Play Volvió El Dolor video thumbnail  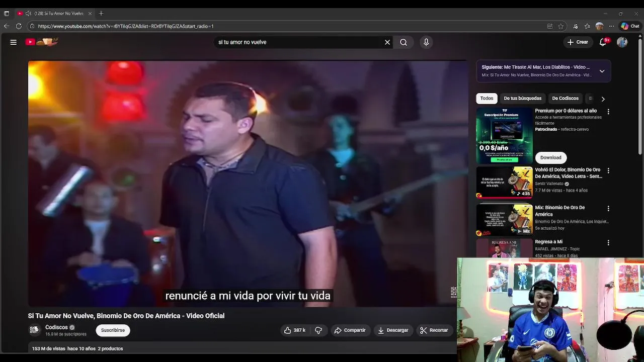[x=504, y=182]
